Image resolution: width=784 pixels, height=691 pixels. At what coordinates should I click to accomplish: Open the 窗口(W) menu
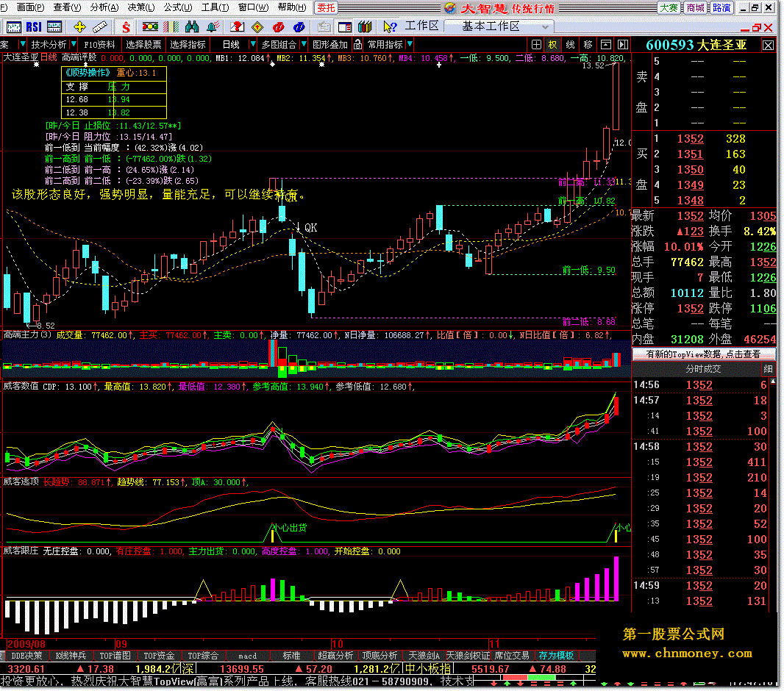[x=253, y=7]
